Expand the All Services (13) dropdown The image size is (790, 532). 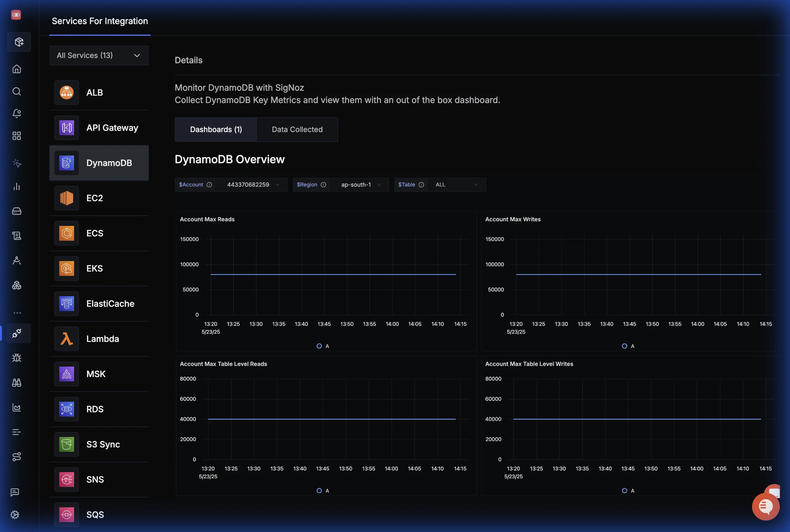pyautogui.click(x=99, y=56)
